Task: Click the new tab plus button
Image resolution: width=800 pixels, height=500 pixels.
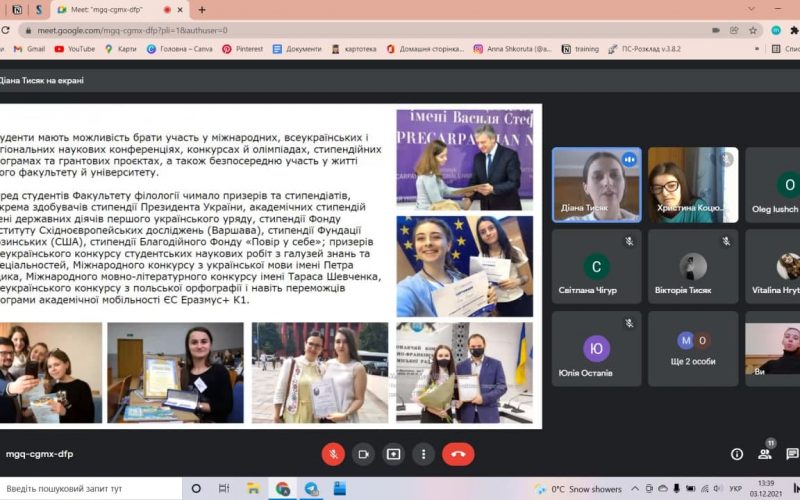Action: pos(203,10)
